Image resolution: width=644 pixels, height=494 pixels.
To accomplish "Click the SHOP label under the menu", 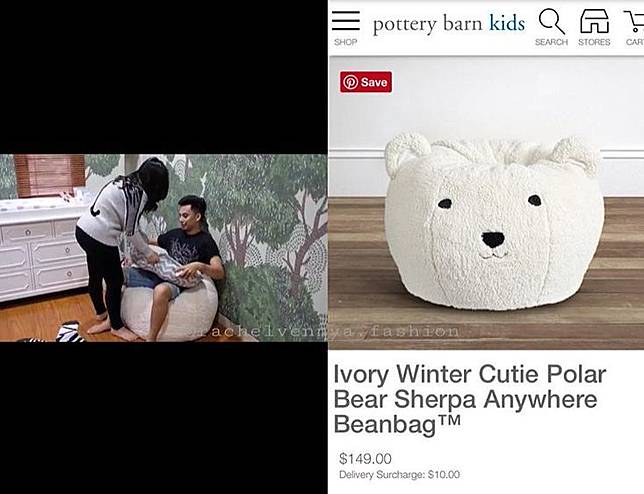I will pos(345,42).
